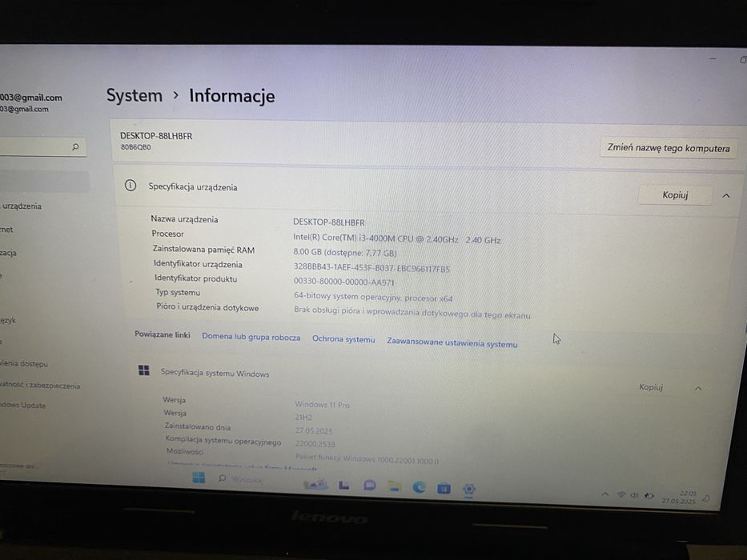Collapse the Specyfikacja urządzenia section
This screenshot has width=747, height=560.
point(726,196)
